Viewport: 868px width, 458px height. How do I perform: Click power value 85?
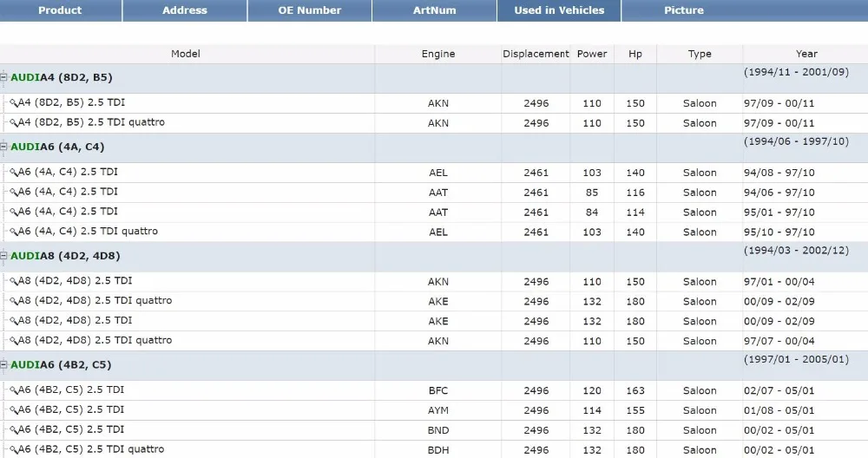point(592,193)
